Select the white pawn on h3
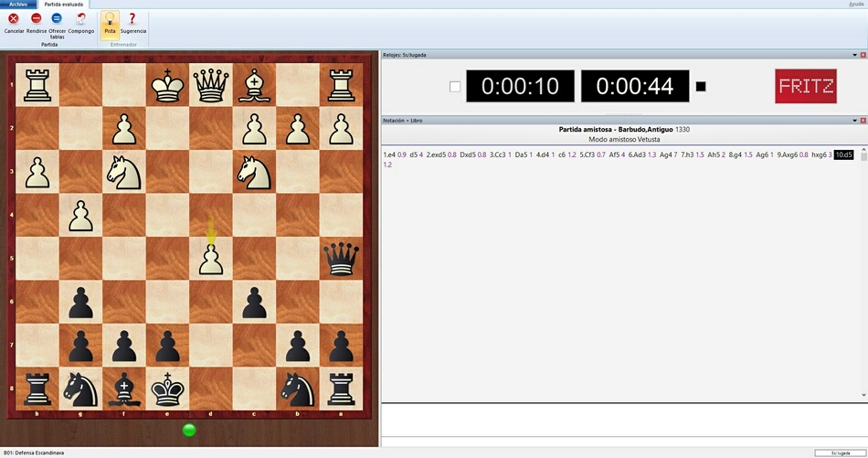The image size is (868, 458). (x=37, y=171)
